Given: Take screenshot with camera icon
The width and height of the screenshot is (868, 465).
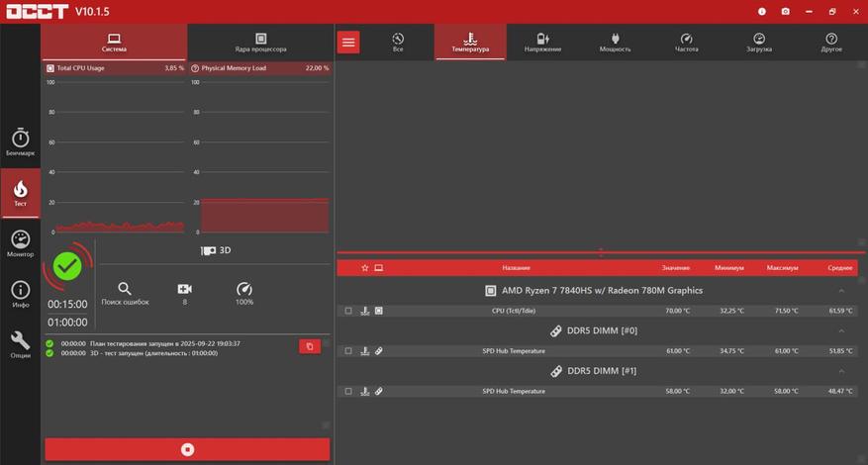Looking at the screenshot, I should 786,11.
